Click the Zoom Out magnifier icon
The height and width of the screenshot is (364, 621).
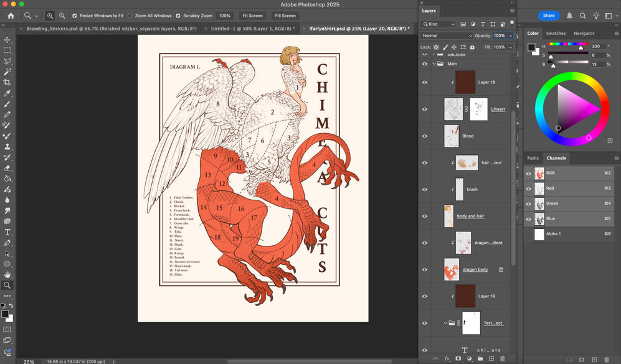(62, 16)
